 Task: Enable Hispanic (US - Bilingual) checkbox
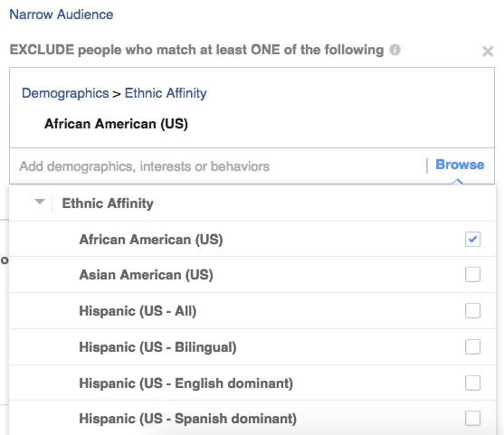coord(472,347)
